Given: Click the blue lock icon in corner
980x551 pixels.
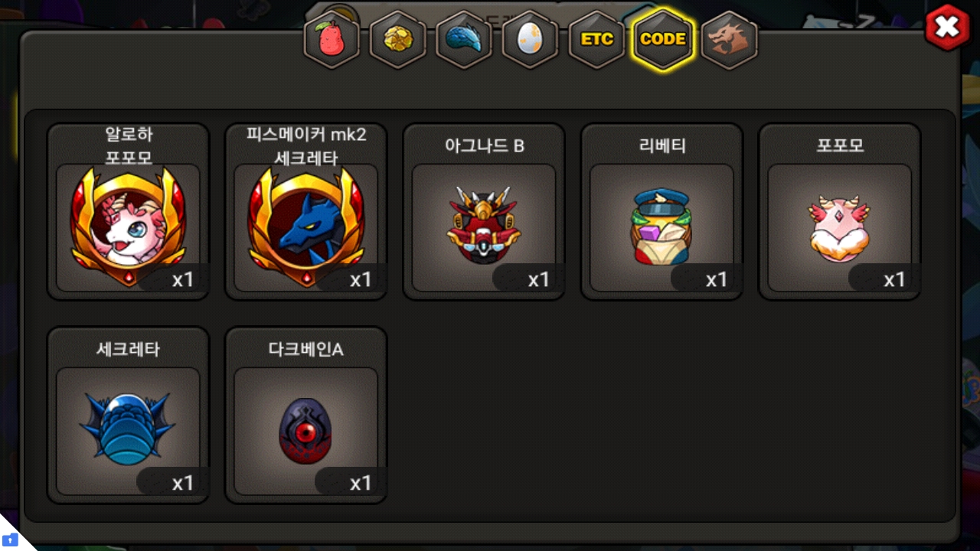Looking at the screenshot, I should 11,540.
